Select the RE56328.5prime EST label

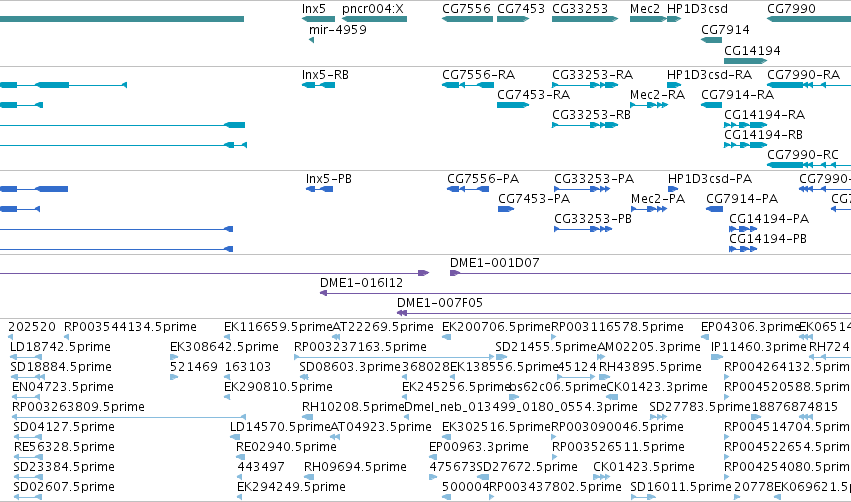pos(64,447)
